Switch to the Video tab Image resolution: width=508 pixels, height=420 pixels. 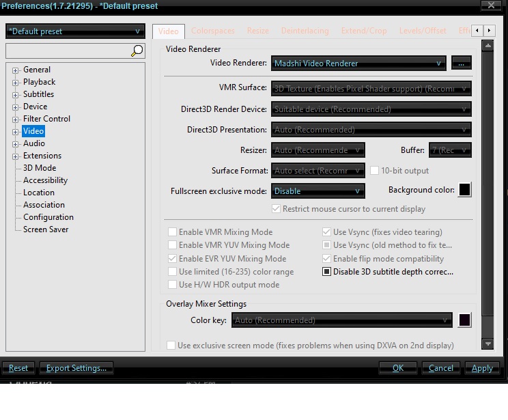[168, 31]
